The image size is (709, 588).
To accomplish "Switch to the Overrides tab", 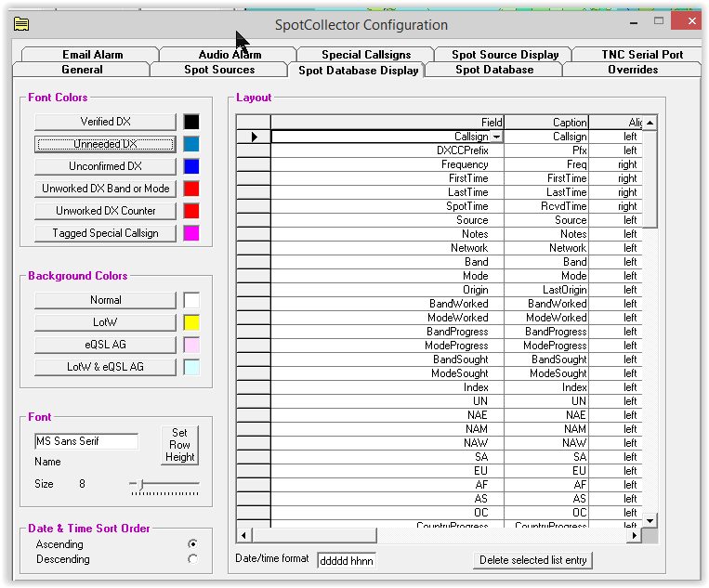I will [x=633, y=70].
